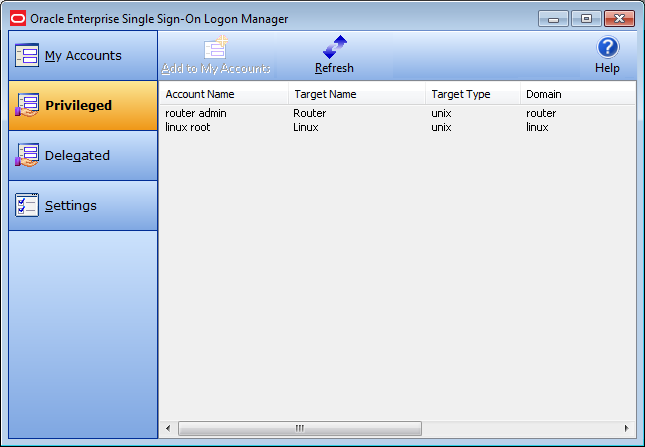Open the My Accounts panel icon
The height and width of the screenshot is (447, 645).
tap(27, 55)
